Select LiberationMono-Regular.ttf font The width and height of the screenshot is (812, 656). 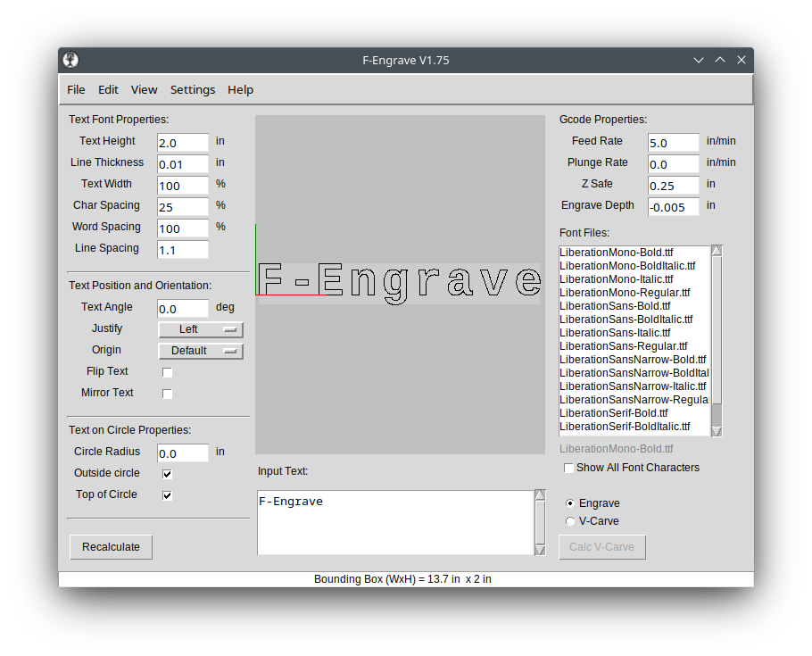pos(625,293)
